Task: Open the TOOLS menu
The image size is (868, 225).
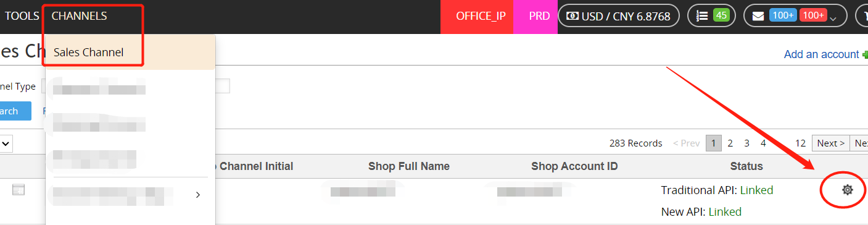Action: click(22, 16)
